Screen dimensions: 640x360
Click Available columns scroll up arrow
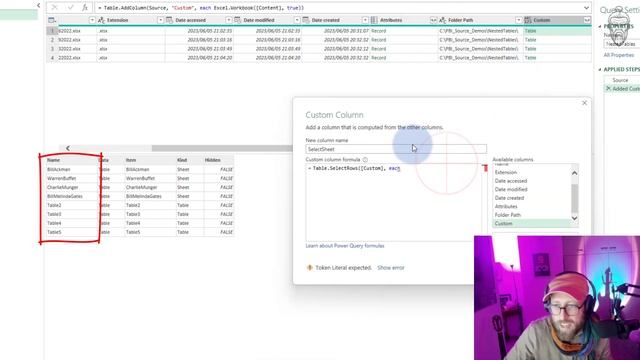574,173
